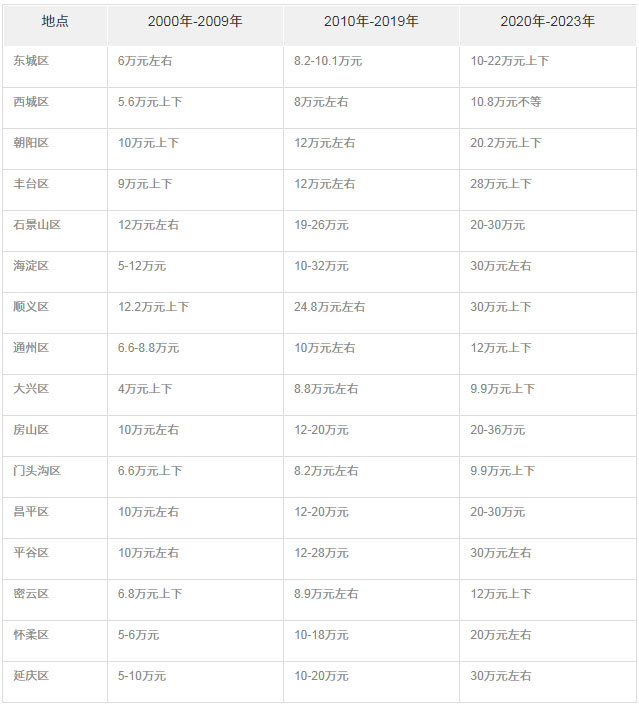
Task: Click the 地点 column header
Action: 55,21
